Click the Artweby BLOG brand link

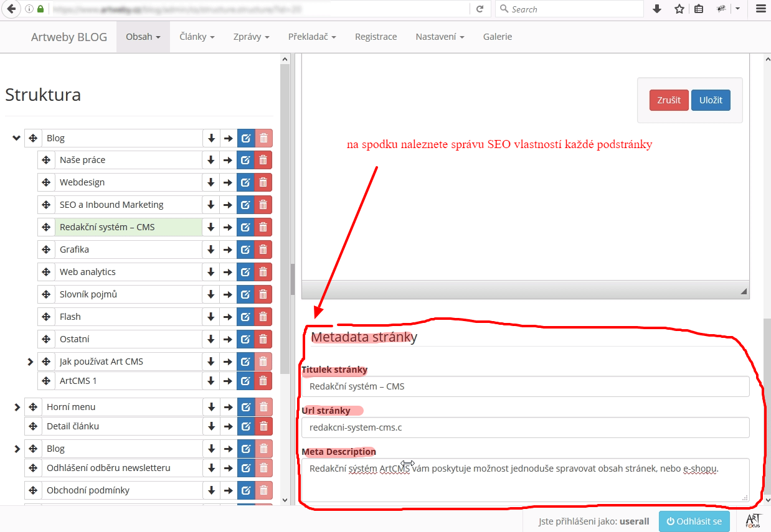pyautogui.click(x=69, y=37)
